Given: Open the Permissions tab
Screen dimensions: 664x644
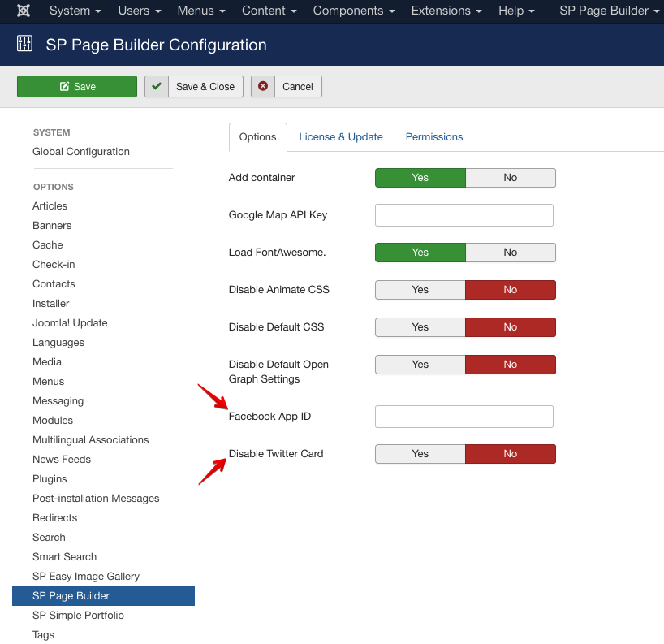Looking at the screenshot, I should (x=434, y=137).
